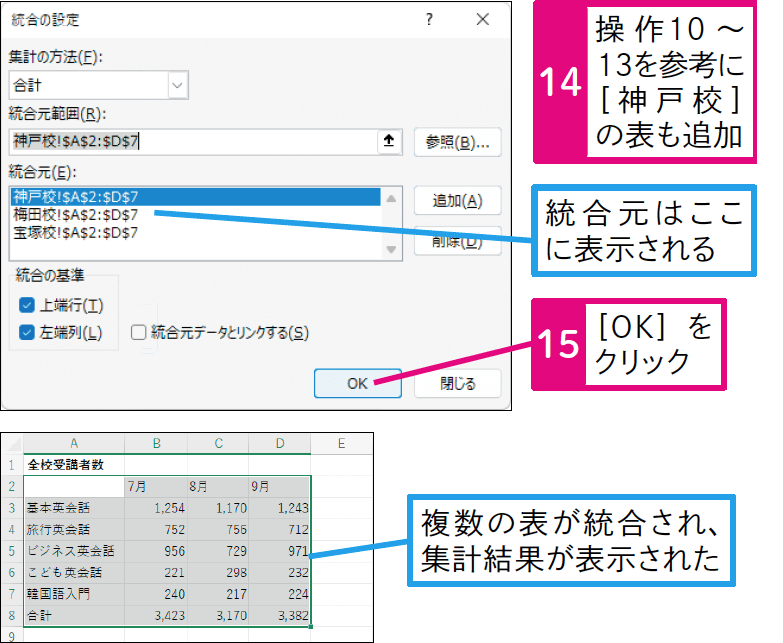Click cell with value 1,170
Viewport: 783px width, 643px height.
[218, 508]
